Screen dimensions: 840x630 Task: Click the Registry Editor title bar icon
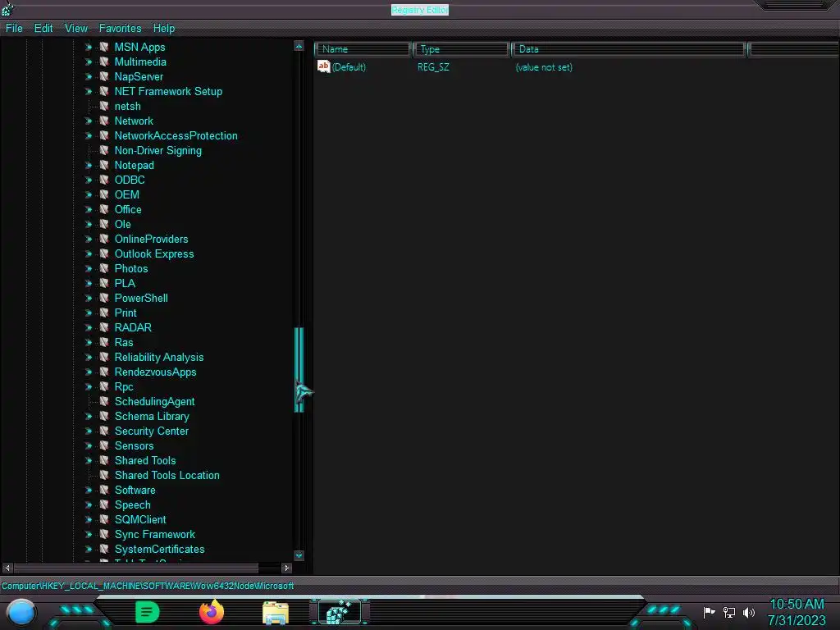click(7, 8)
